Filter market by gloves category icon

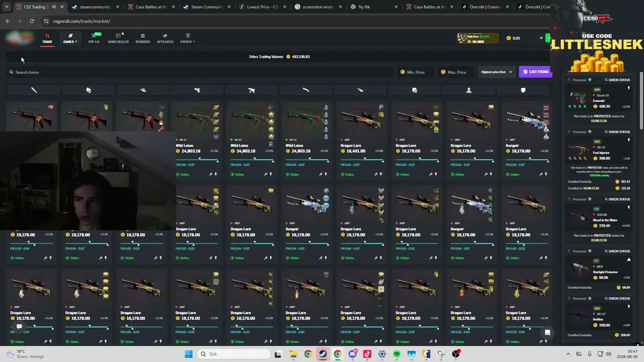click(89, 90)
